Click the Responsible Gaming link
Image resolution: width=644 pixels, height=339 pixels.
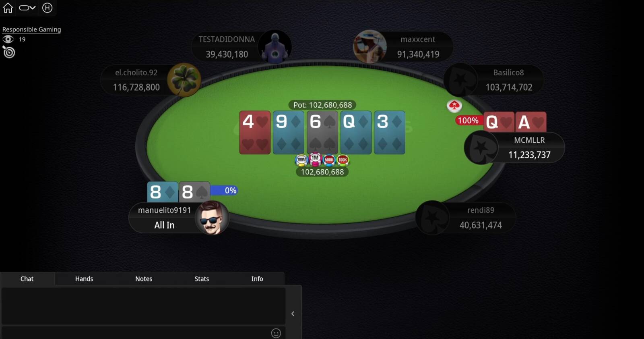[x=31, y=29]
